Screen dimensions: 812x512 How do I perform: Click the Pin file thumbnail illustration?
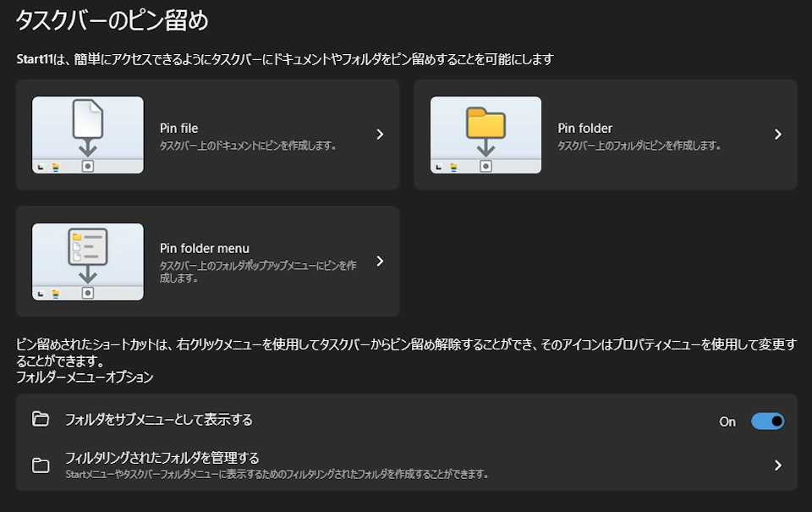[x=88, y=135]
